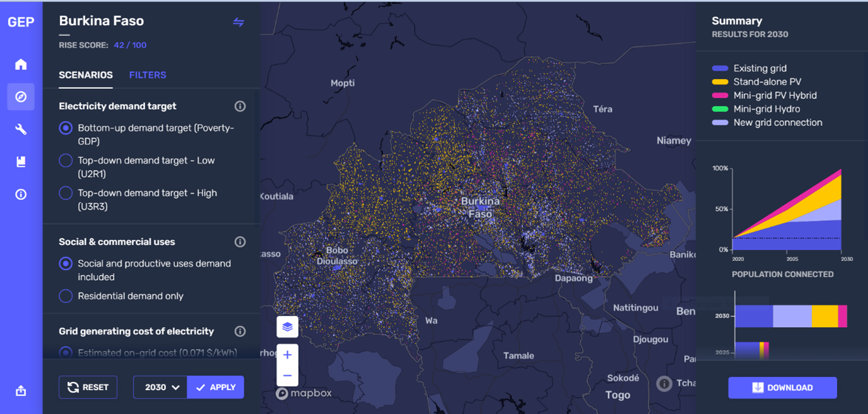Click the DOWNLOAD button in Summary panel
868x414 pixels.
click(x=782, y=388)
